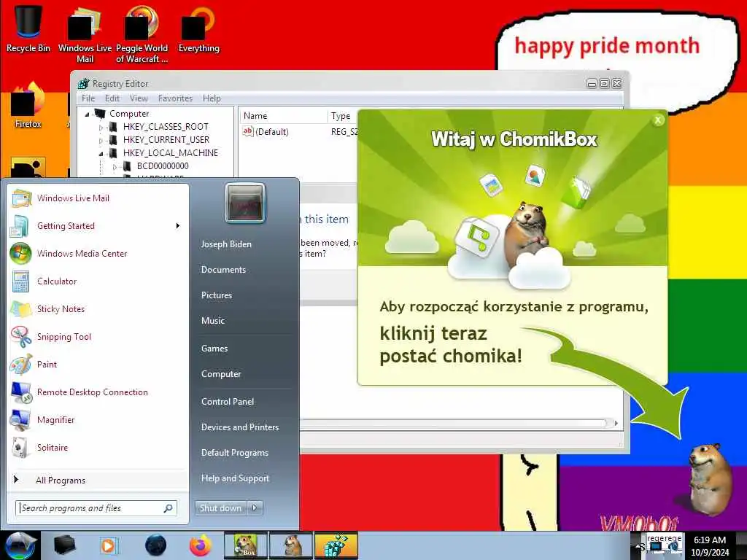
Task: Click the blue globe taskbar icon
Action: coord(155,545)
